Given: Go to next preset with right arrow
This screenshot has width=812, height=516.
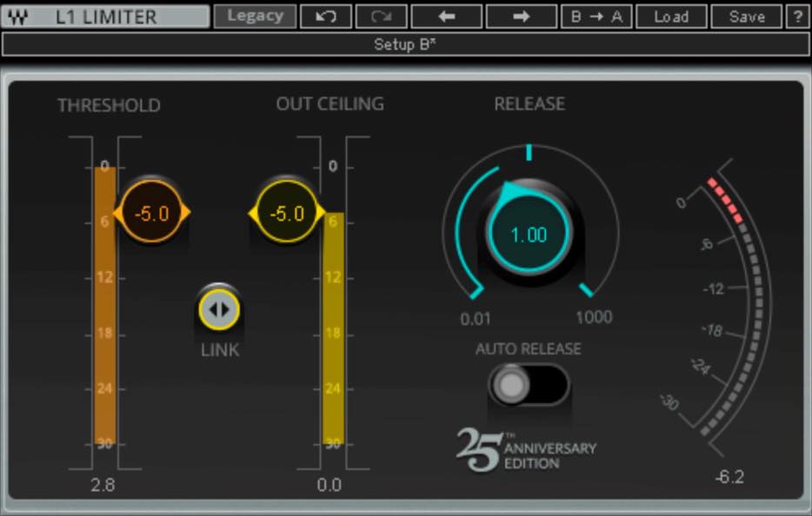Looking at the screenshot, I should coord(522,17).
